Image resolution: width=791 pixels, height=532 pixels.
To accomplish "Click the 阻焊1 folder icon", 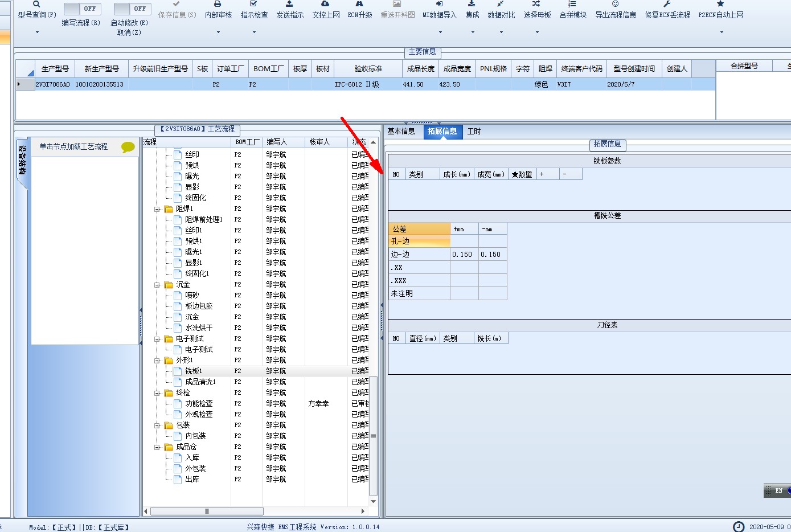I will (169, 209).
